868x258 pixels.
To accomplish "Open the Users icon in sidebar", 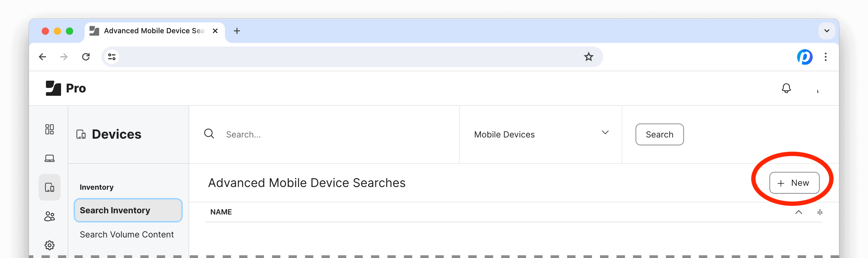I will tap(50, 216).
